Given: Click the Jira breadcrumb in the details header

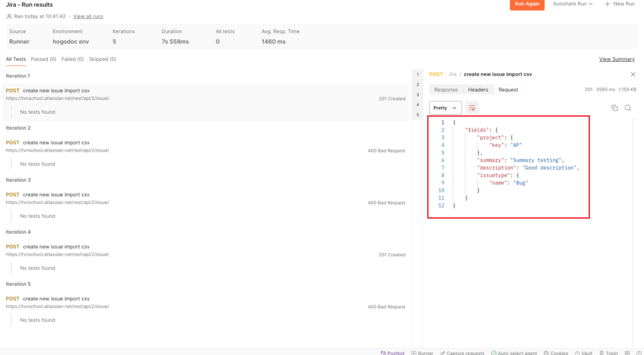Looking at the screenshot, I should pyautogui.click(x=452, y=74).
